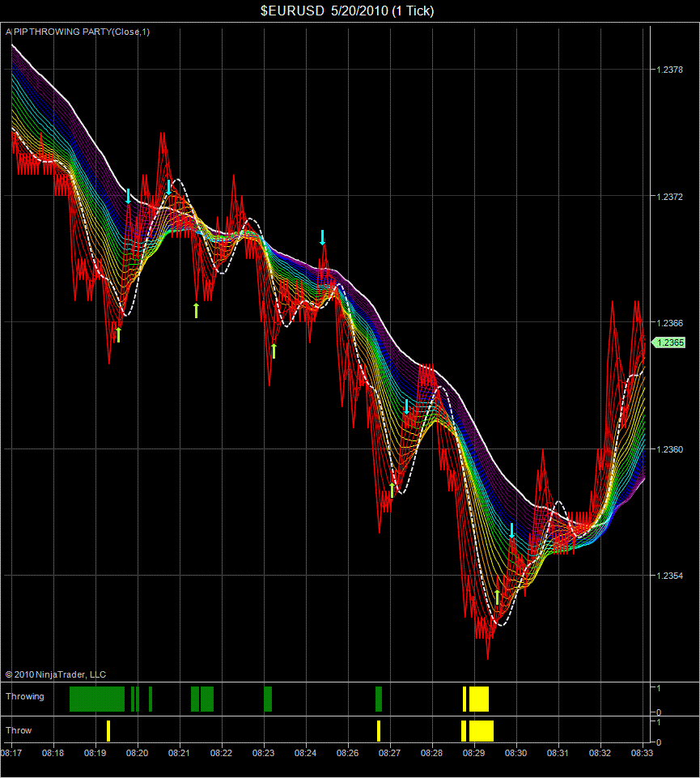Click the green Throwing bar before 08:27
Image resolution: width=700 pixels, height=778 pixels.
coord(379,699)
